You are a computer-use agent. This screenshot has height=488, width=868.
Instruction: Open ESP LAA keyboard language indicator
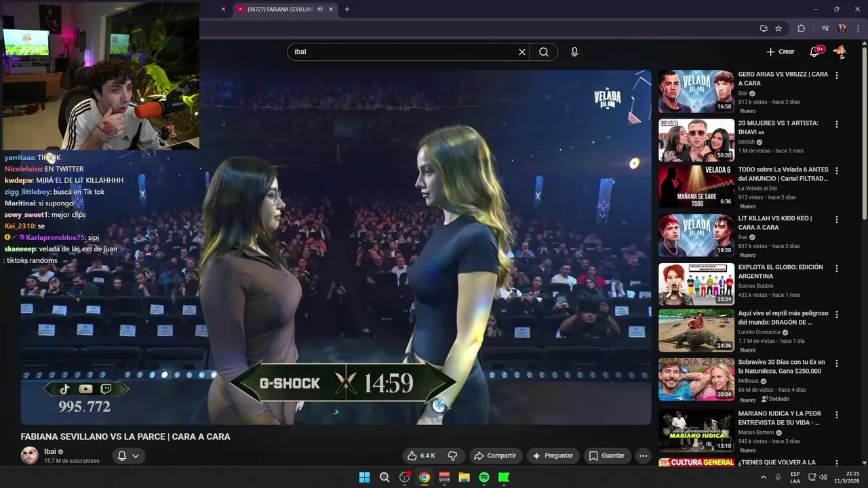pyautogui.click(x=795, y=477)
